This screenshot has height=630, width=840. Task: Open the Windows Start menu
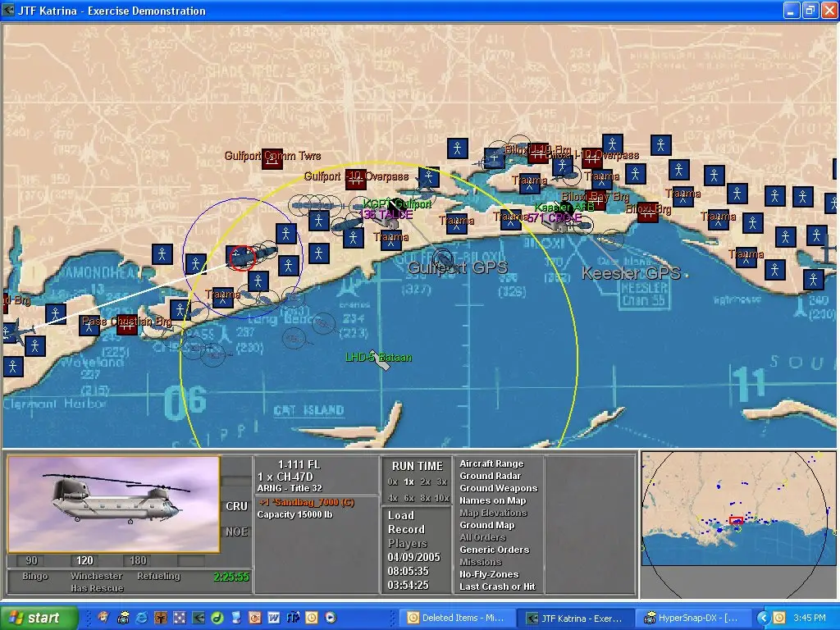39,618
